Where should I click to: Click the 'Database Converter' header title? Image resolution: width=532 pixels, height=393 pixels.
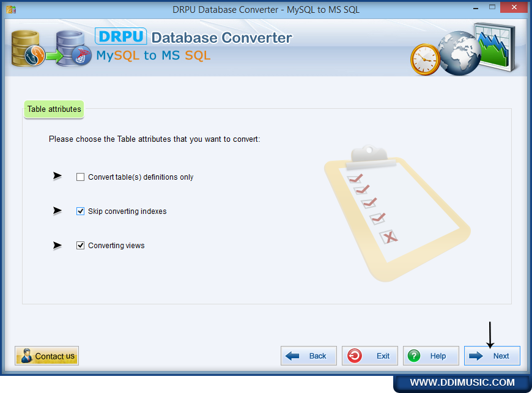(x=221, y=38)
